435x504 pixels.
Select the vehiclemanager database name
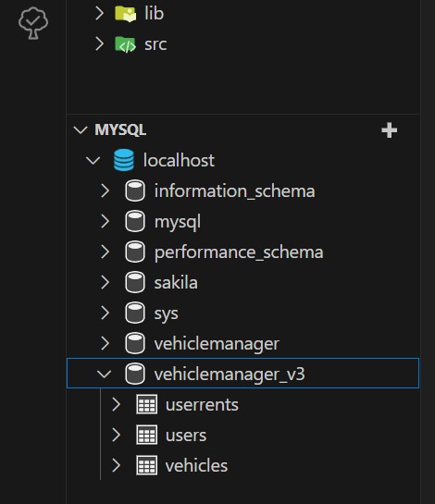pyautogui.click(x=217, y=344)
